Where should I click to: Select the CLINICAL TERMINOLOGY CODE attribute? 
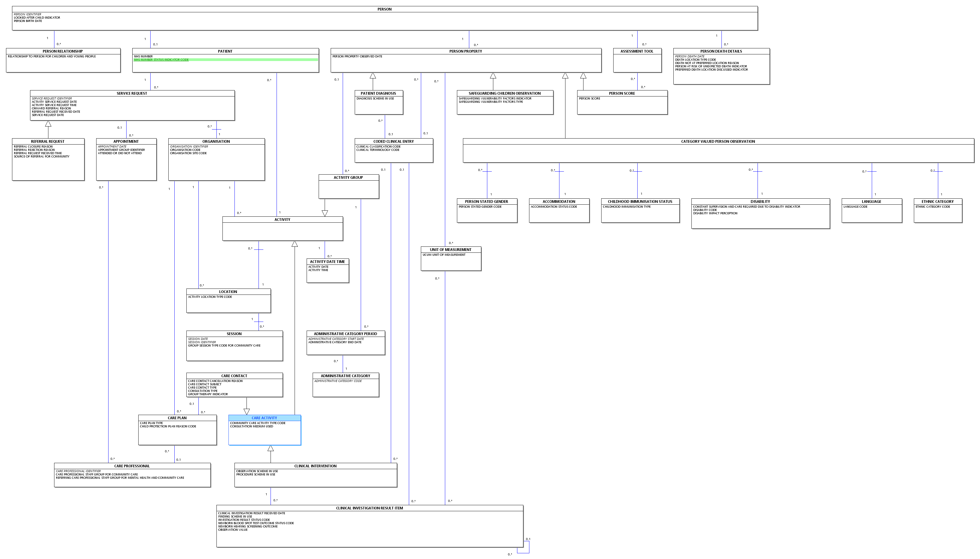pos(378,150)
